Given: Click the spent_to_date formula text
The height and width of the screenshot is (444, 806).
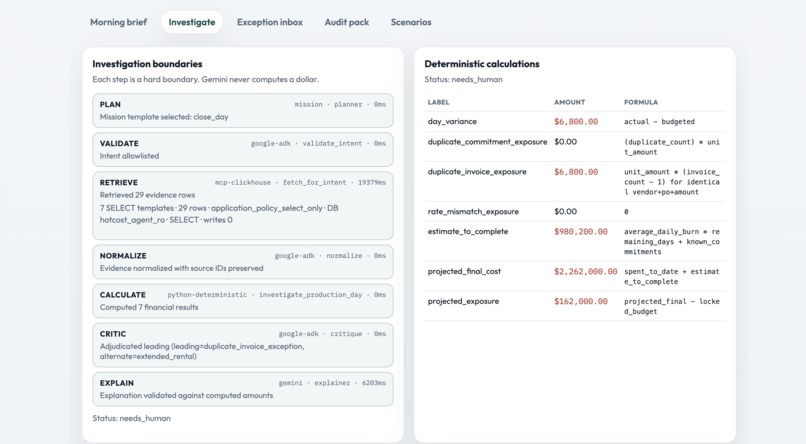Looking at the screenshot, I should [672, 276].
